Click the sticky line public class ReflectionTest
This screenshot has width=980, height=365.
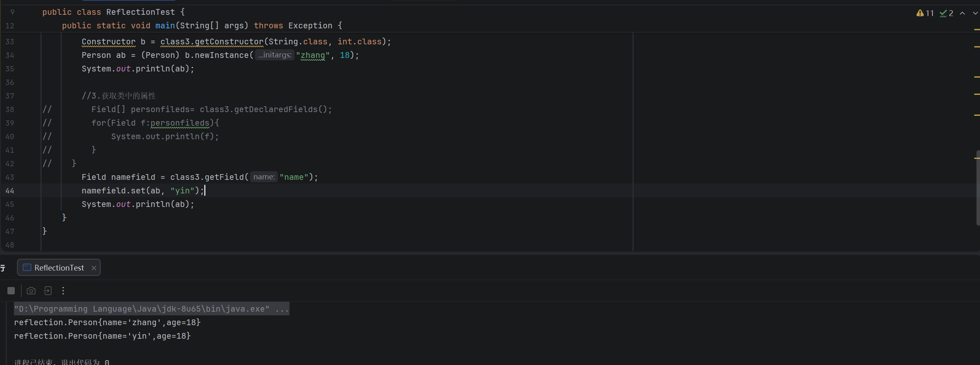click(114, 12)
